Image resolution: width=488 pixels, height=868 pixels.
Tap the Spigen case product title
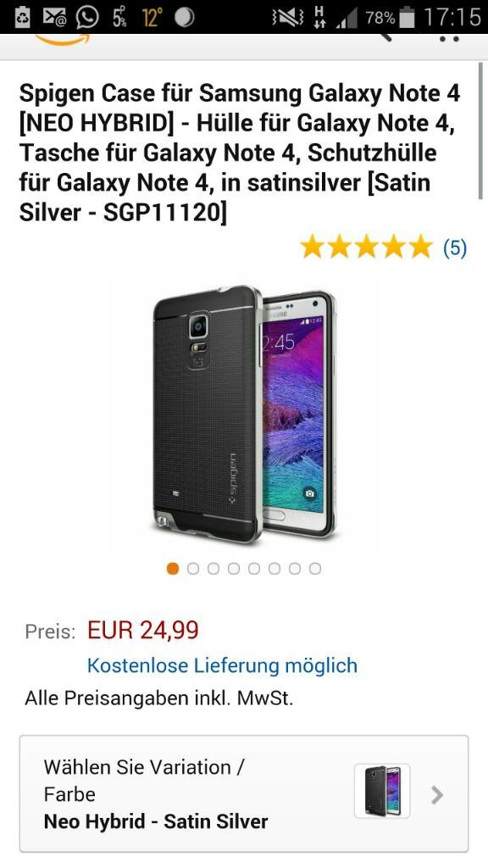click(x=240, y=153)
